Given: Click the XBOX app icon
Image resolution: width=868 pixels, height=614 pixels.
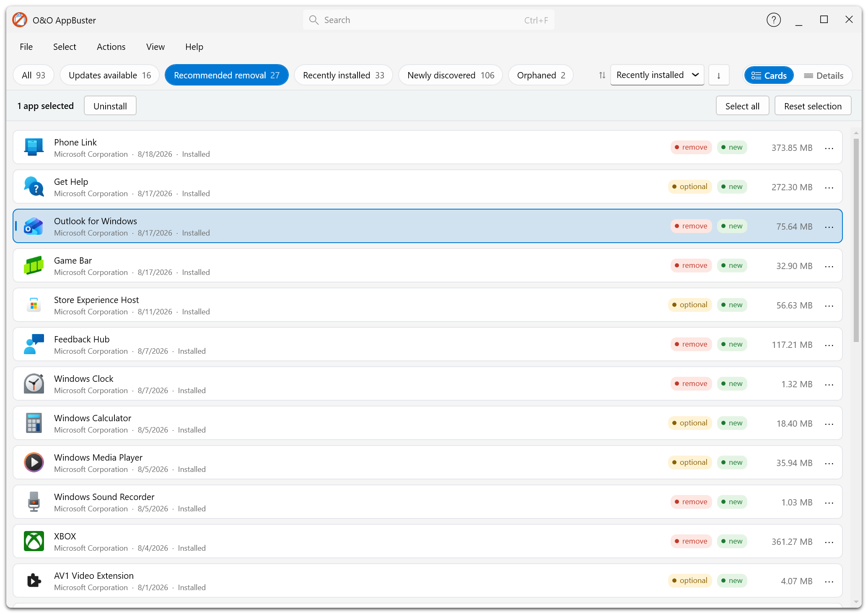Looking at the screenshot, I should tap(34, 541).
